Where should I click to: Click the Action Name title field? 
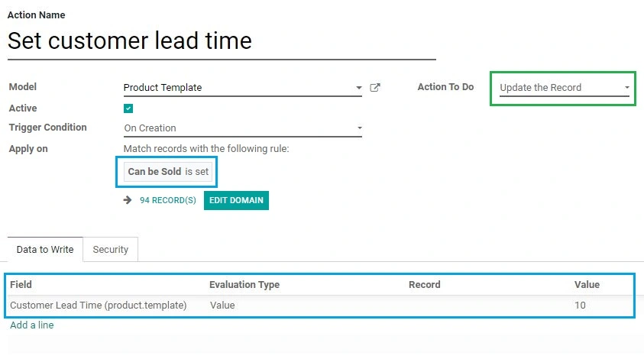coord(222,41)
